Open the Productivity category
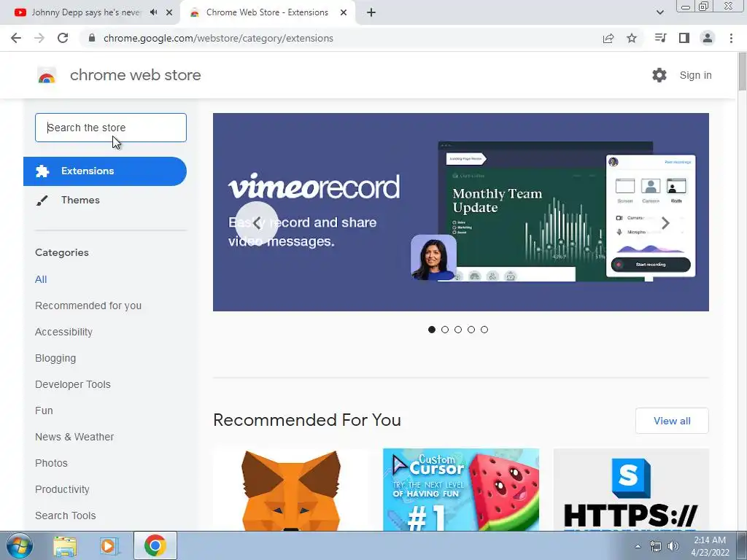This screenshot has width=747, height=560. pyautogui.click(x=63, y=489)
